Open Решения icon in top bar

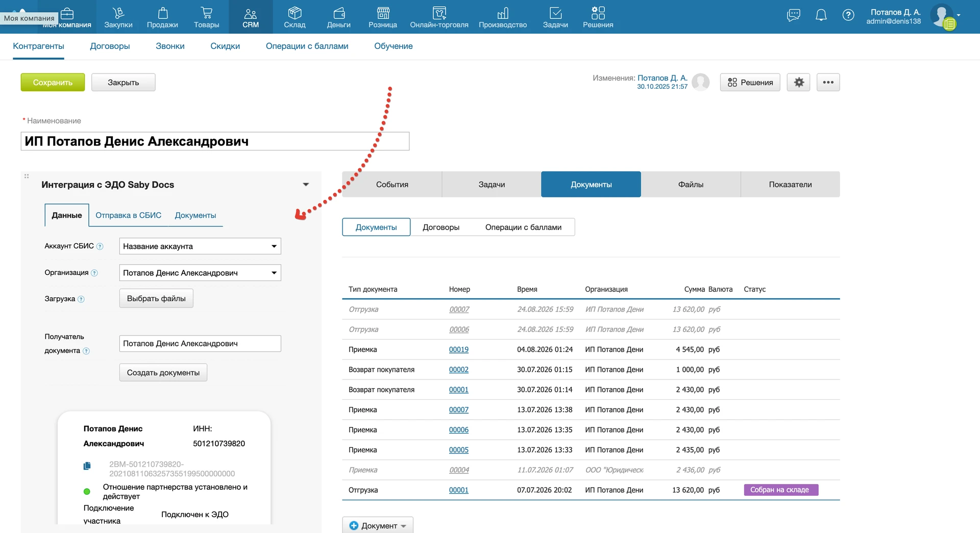point(598,13)
